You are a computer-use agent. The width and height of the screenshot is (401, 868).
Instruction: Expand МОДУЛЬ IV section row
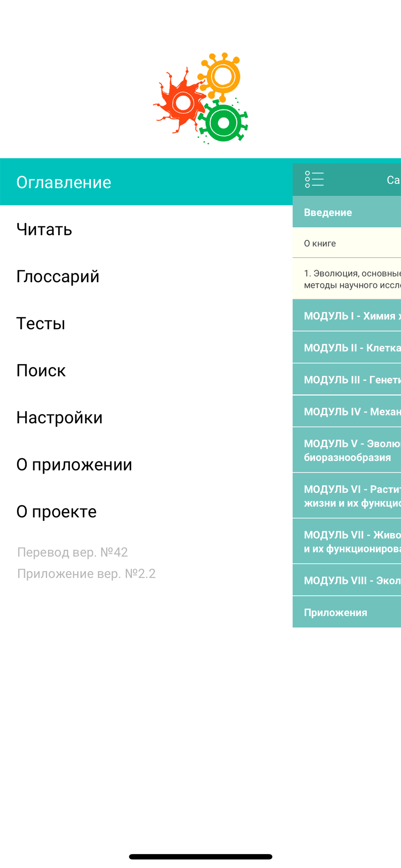tap(347, 411)
